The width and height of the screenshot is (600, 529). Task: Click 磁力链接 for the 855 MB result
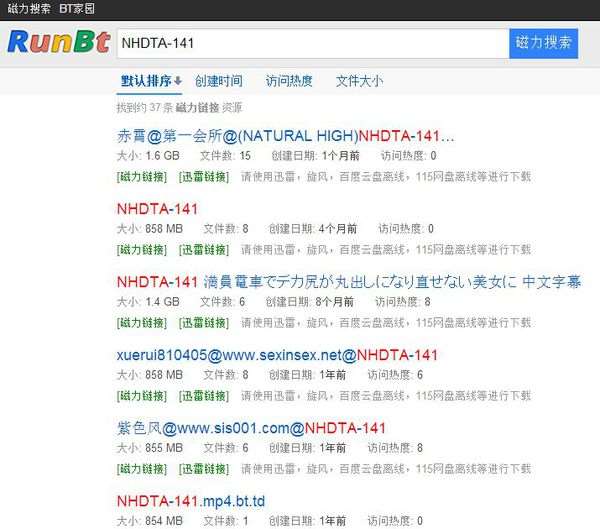pos(142,469)
